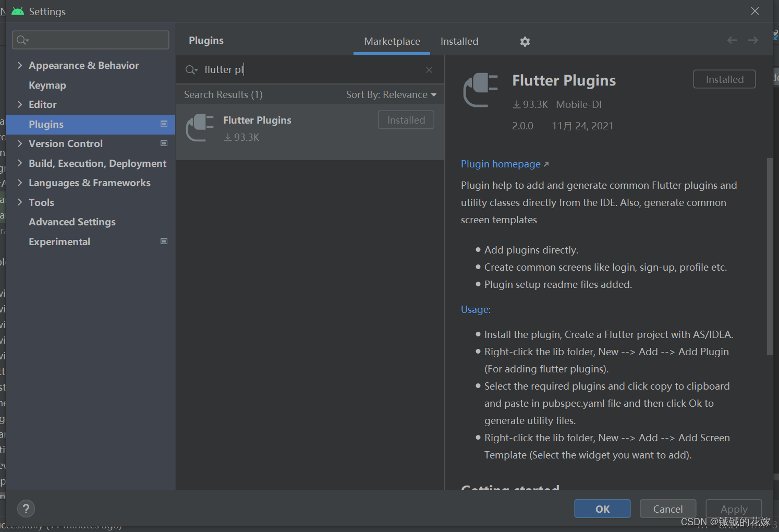Click project-level marker beside Version Control
This screenshot has height=532, width=779.
click(164, 143)
